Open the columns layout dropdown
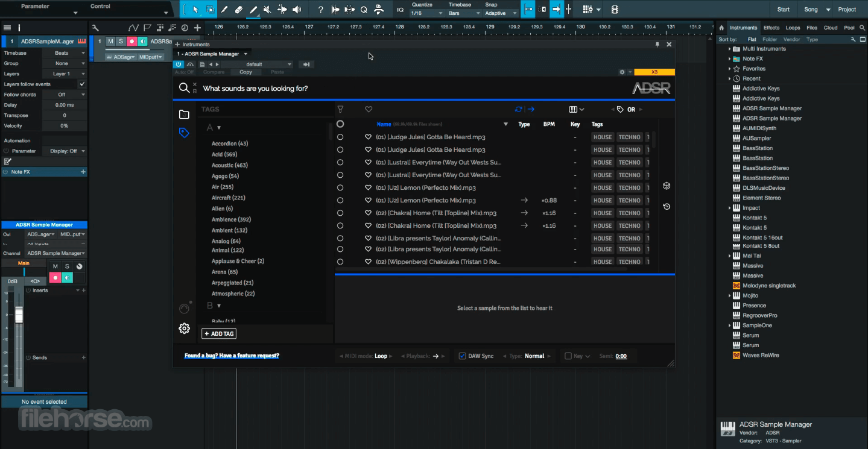Viewport: 868px width, 449px height. tap(577, 110)
